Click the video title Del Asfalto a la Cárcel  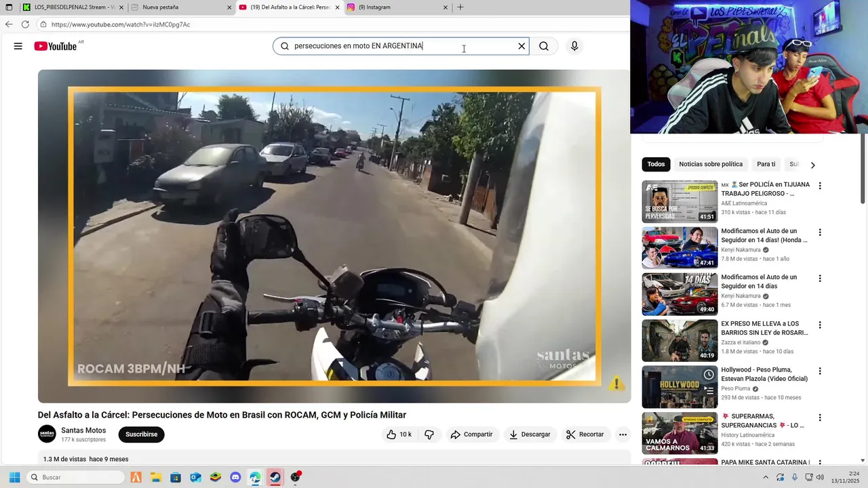point(222,415)
